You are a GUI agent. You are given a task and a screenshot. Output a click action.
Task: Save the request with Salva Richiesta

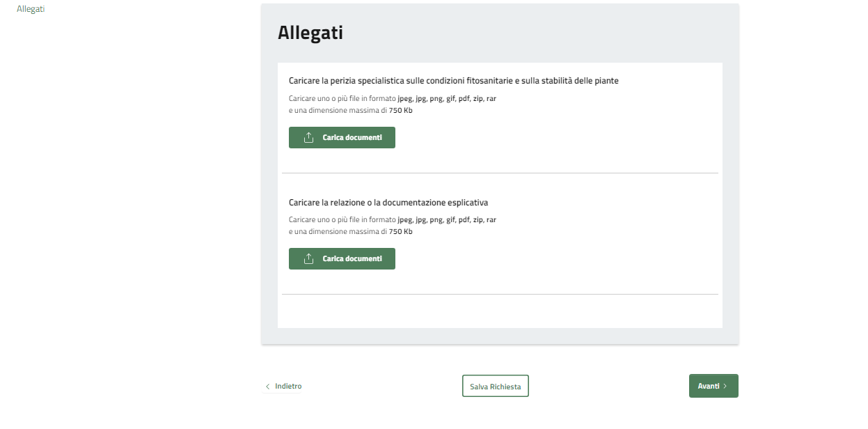pos(495,387)
